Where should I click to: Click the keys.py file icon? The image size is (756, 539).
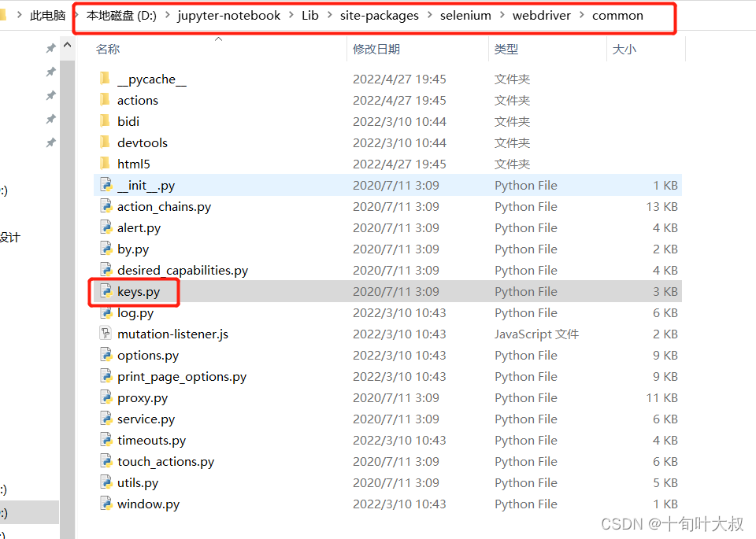106,290
